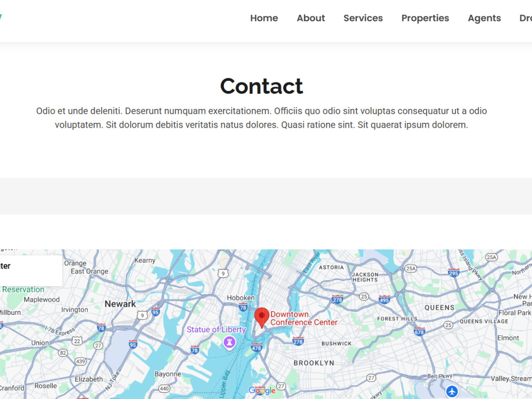Click the Union map label
Image resolution: width=532 pixels, height=399 pixels.
40,343
